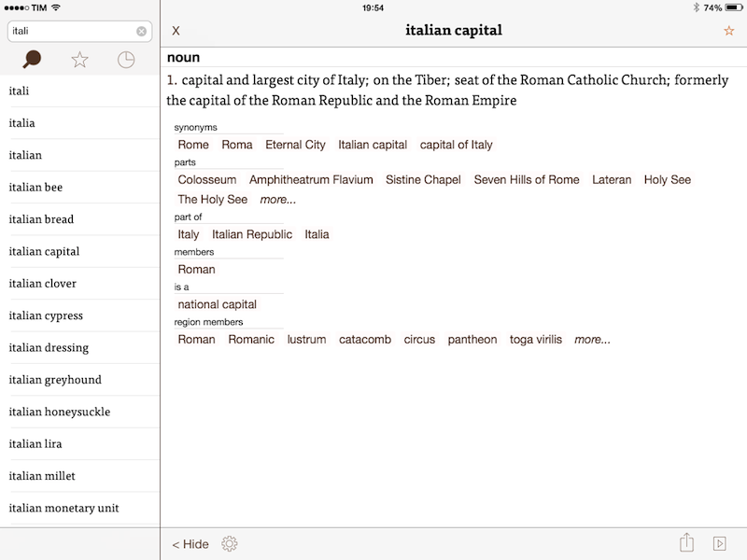Select the magnifier search tab
Image resolution: width=747 pixels, height=560 pixels.
click(33, 61)
